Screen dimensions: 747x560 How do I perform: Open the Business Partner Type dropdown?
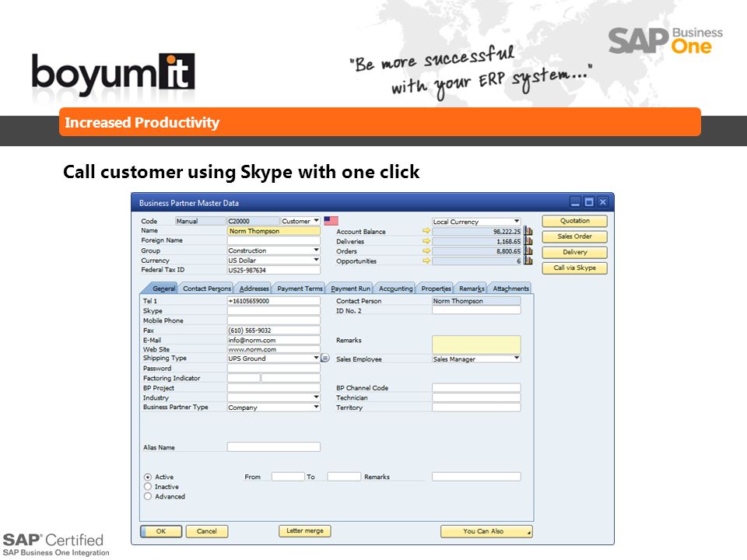[316, 407]
